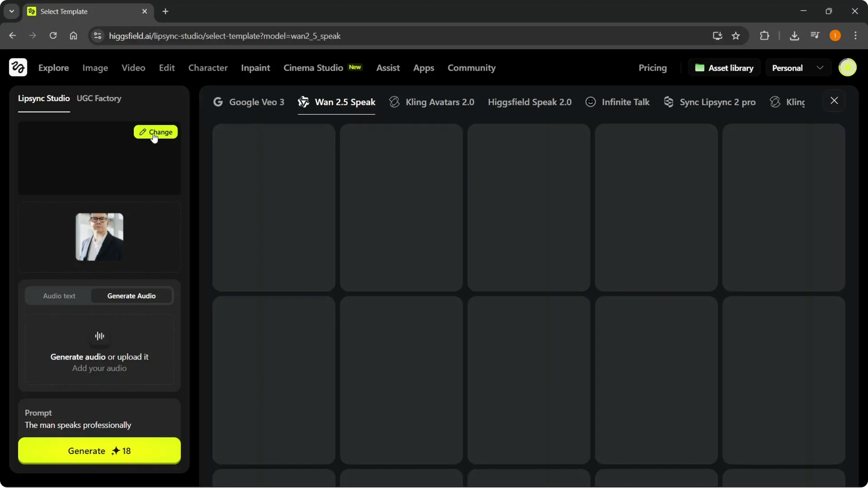Switch to the UGC Factory tab

(99, 99)
